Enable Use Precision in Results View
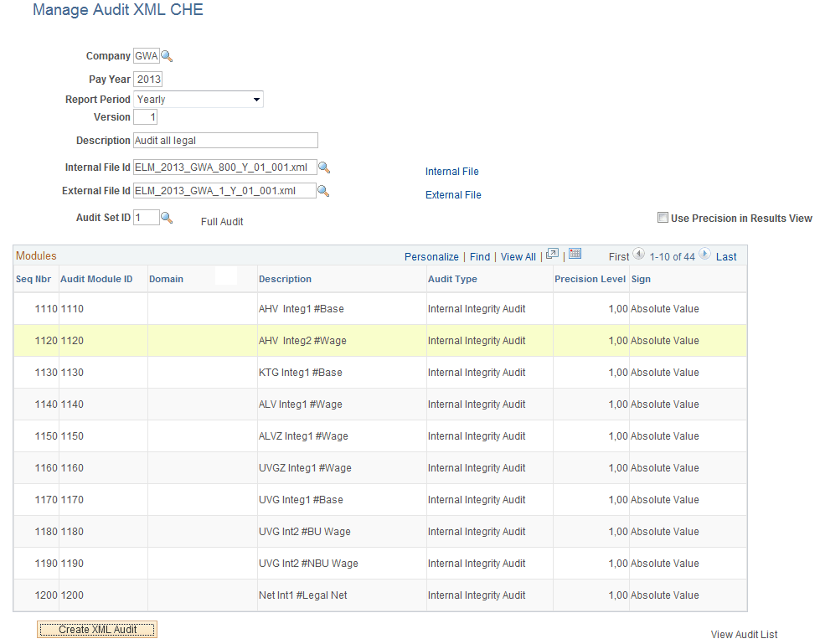Image resolution: width=820 pixels, height=644 pixels. point(663,217)
